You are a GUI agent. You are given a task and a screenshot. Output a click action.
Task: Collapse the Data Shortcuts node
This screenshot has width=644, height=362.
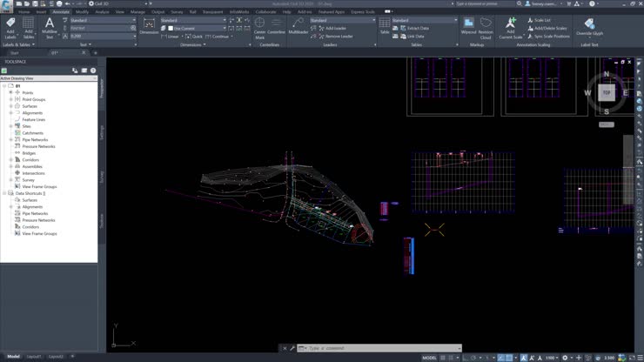pyautogui.click(x=4, y=193)
